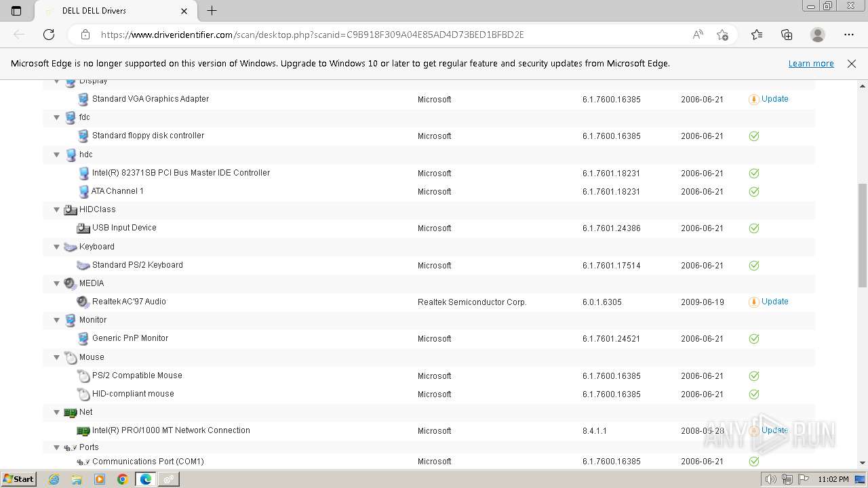The width and height of the screenshot is (868, 488).
Task: Select Realtek Semiconductor Corp. manufacturer text
Action: tap(472, 302)
